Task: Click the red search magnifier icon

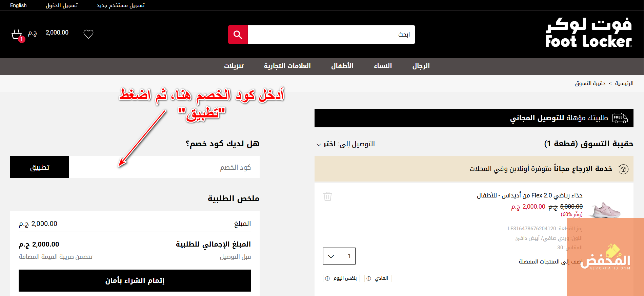Action: pyautogui.click(x=238, y=35)
